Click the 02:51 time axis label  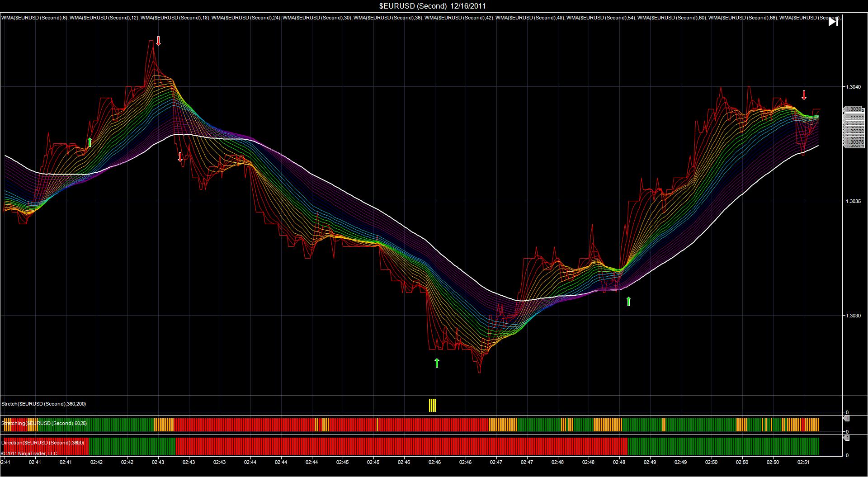[x=803, y=463]
